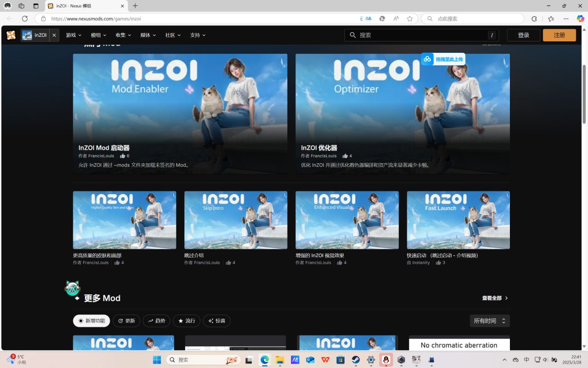Close the inZOI game selector chip
This screenshot has width=588, height=368.
click(x=54, y=35)
